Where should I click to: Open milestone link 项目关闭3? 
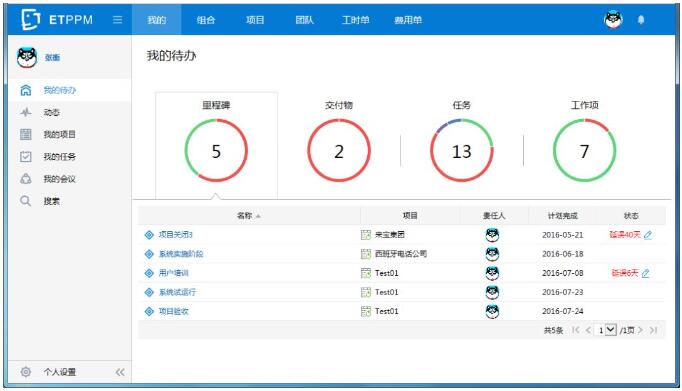click(175, 235)
